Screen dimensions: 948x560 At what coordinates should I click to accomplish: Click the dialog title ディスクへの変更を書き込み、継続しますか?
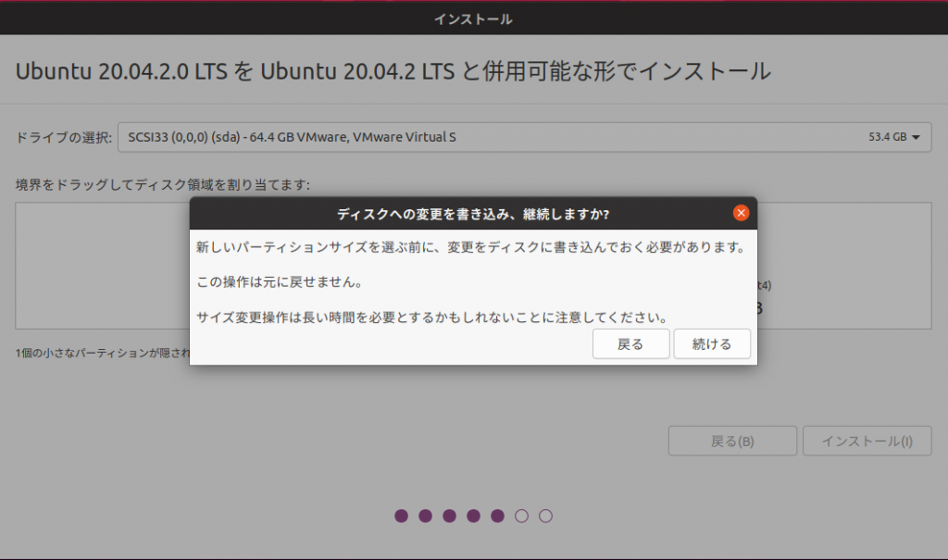point(472,214)
